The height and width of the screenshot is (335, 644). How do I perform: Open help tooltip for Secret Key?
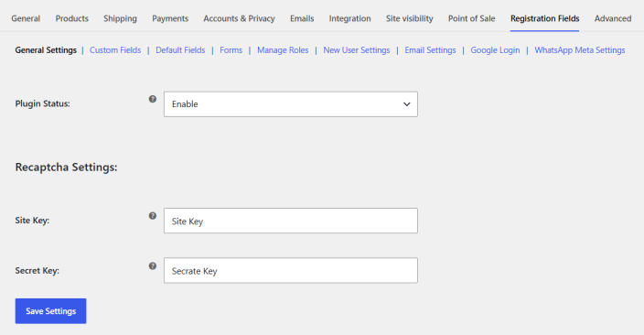(153, 266)
